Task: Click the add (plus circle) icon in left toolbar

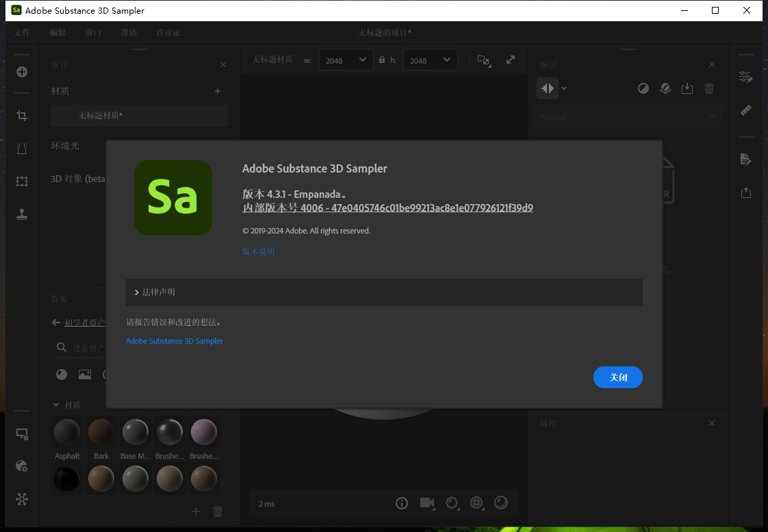Action: pyautogui.click(x=22, y=72)
